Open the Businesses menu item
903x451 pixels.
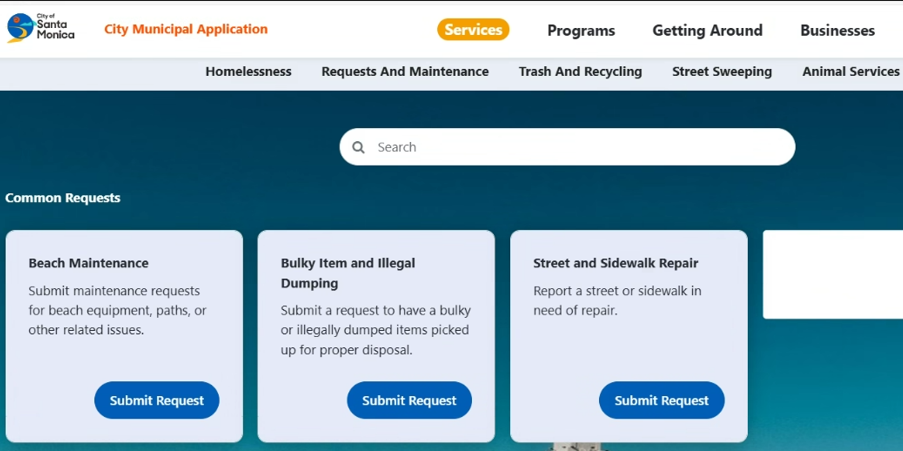[x=837, y=31]
